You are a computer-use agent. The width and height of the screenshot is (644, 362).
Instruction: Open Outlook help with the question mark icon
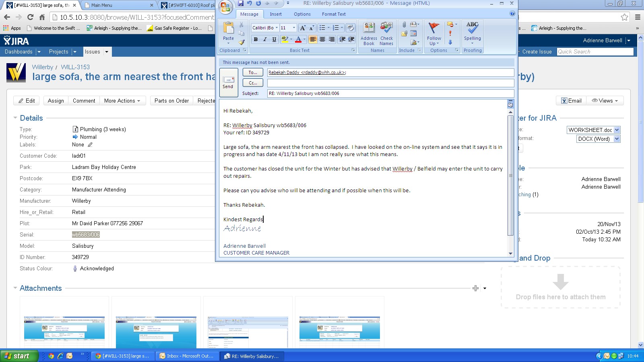tap(512, 13)
